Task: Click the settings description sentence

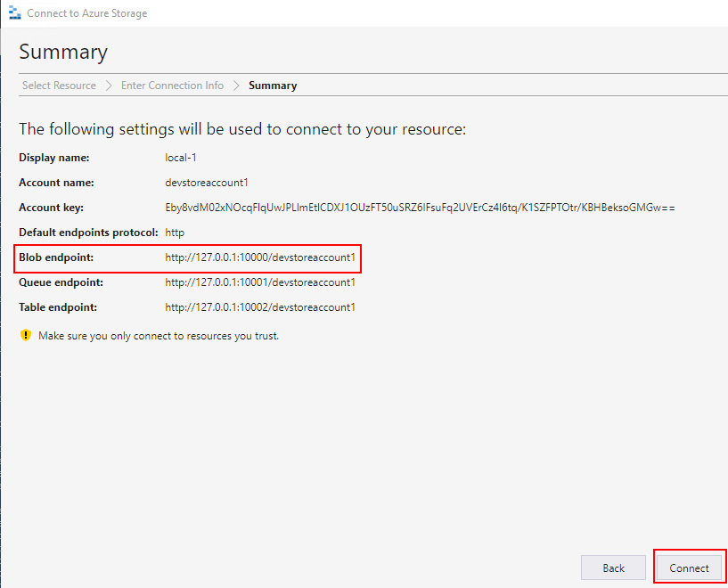Action: click(x=242, y=129)
